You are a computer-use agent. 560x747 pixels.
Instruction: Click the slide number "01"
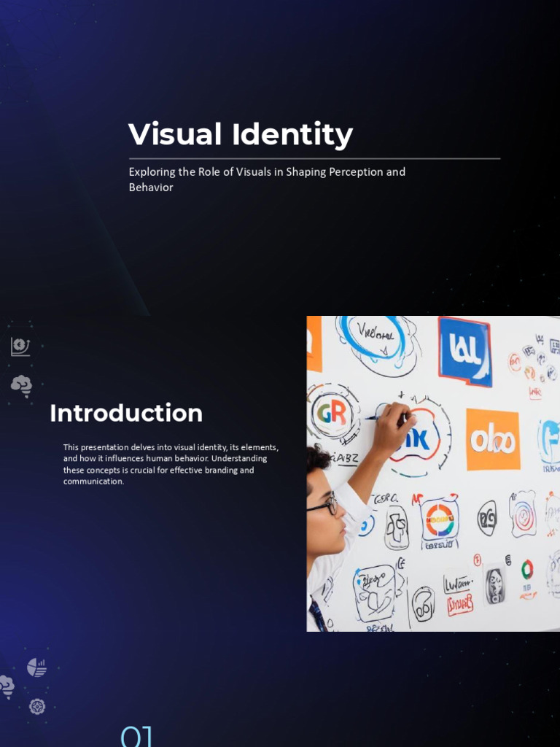coord(136,736)
